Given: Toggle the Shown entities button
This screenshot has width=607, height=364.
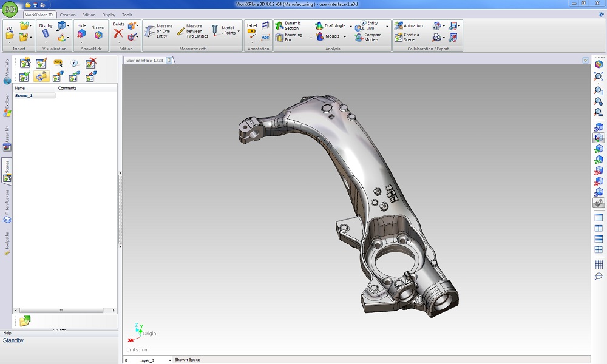Looking at the screenshot, I should point(98,32).
